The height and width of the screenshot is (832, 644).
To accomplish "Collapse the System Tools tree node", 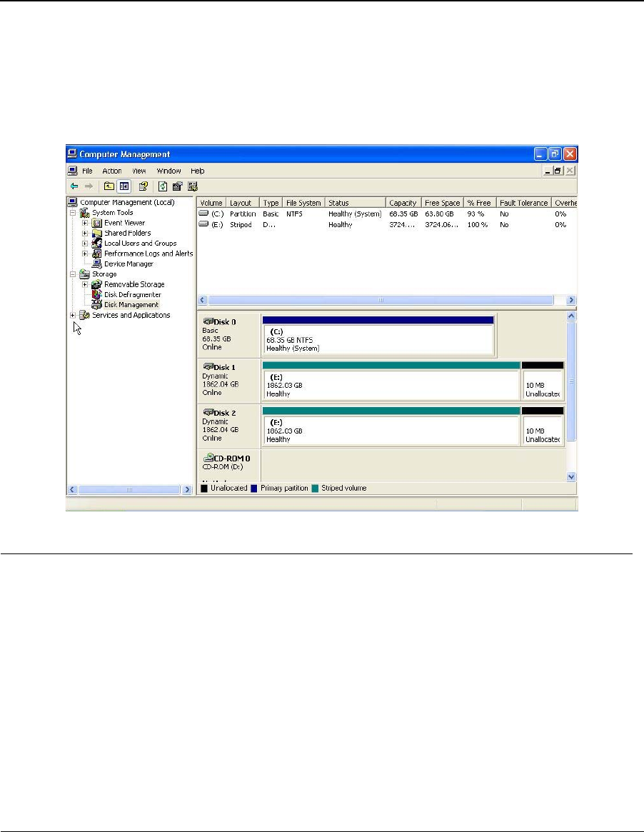I will click(73, 213).
